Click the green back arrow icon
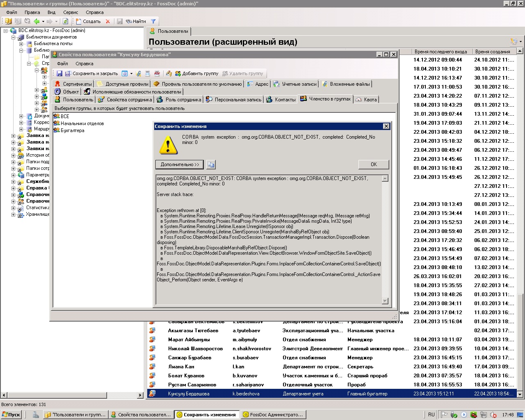The width and height of the screenshot is (525, 420). pyautogui.click(x=37, y=21)
